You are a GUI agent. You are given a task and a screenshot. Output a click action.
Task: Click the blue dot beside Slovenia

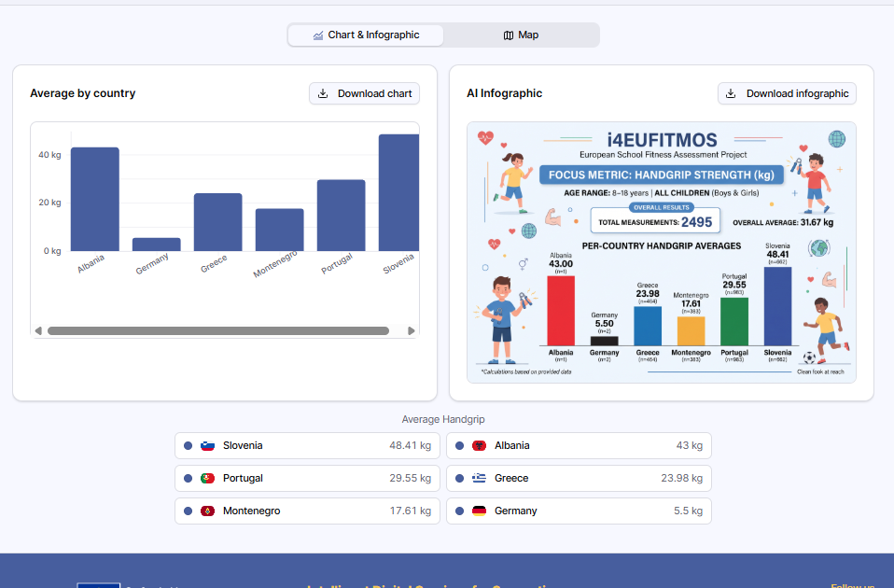click(x=189, y=446)
